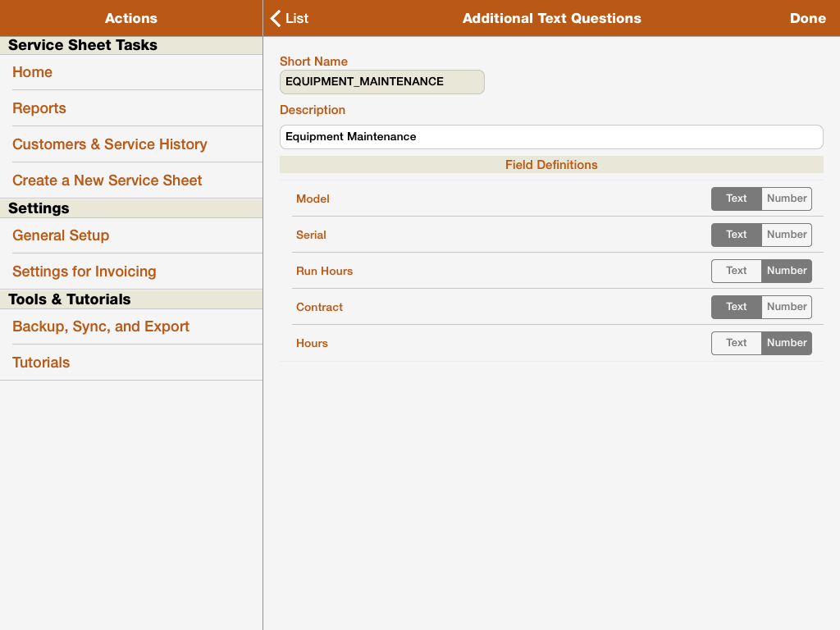Viewport: 840px width, 630px height.
Task: Switch Hours field to Text
Action: (737, 343)
